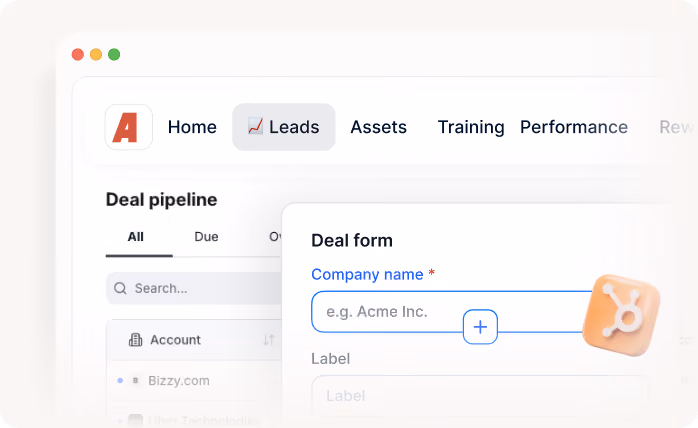The width and height of the screenshot is (698, 428).
Task: Switch to the All pipeline tab
Action: (136, 237)
